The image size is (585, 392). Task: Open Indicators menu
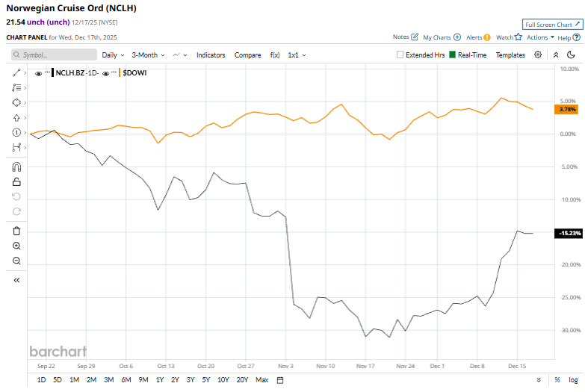[211, 55]
